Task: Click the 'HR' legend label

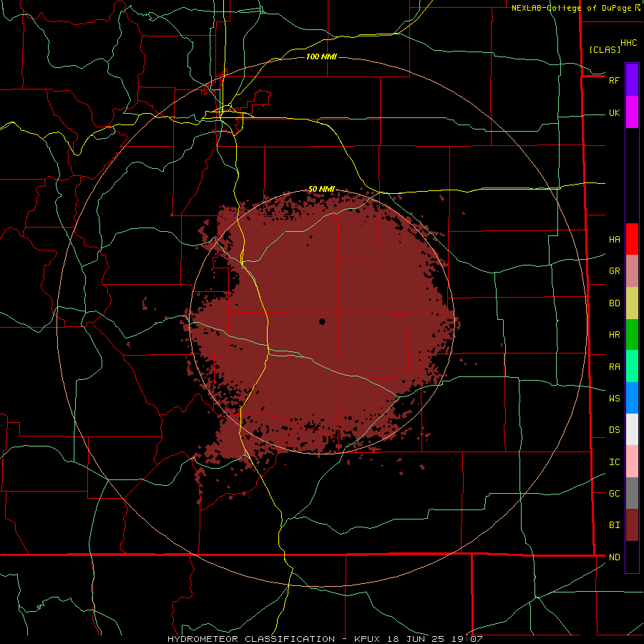Action: (x=614, y=335)
